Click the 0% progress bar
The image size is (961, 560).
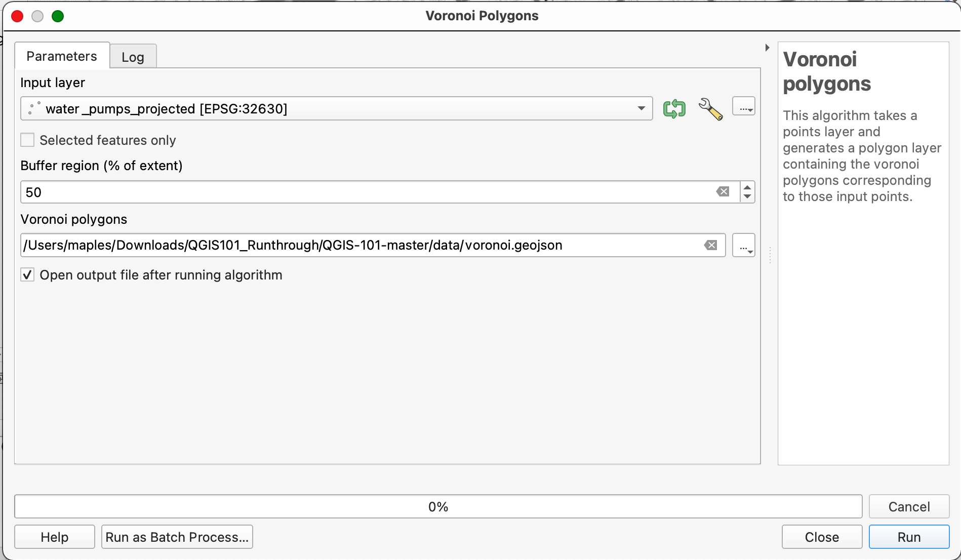point(438,506)
